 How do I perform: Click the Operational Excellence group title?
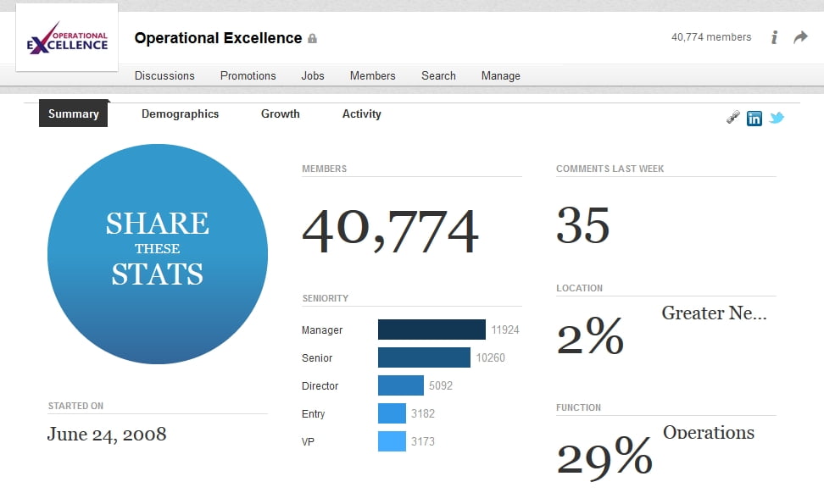pyautogui.click(x=218, y=38)
